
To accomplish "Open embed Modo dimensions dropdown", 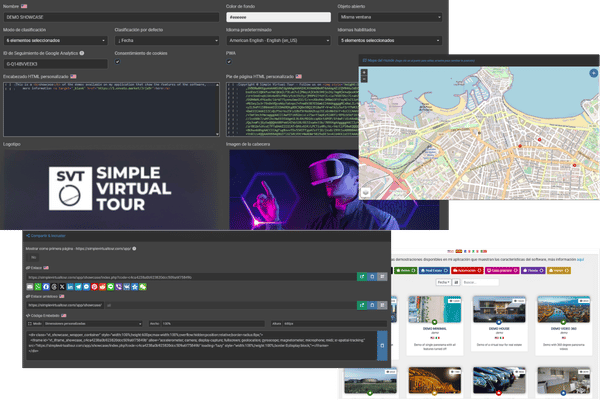I will tap(93, 324).
